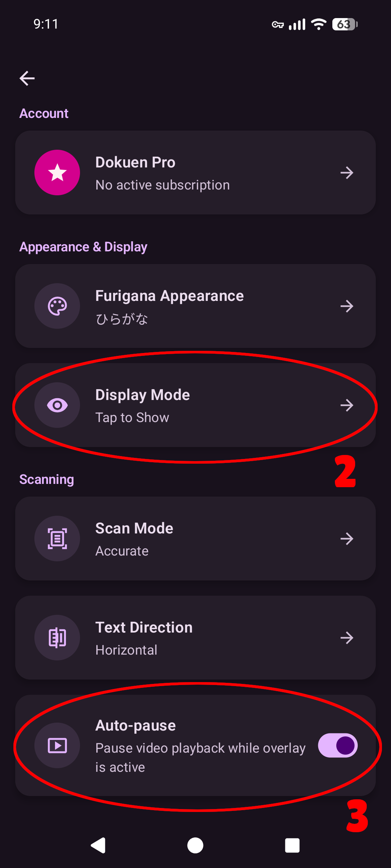Tap the Display Mode eye icon
The height and width of the screenshot is (868, 391).
point(57,405)
